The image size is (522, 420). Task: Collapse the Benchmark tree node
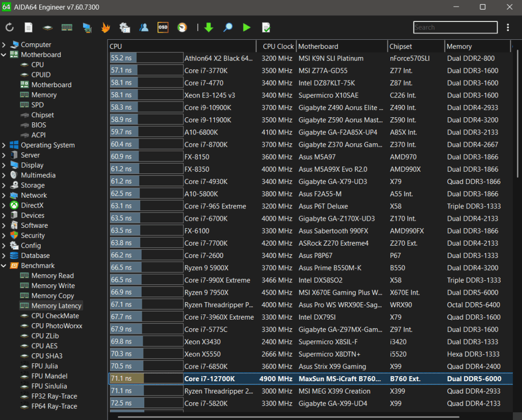[x=4, y=266]
